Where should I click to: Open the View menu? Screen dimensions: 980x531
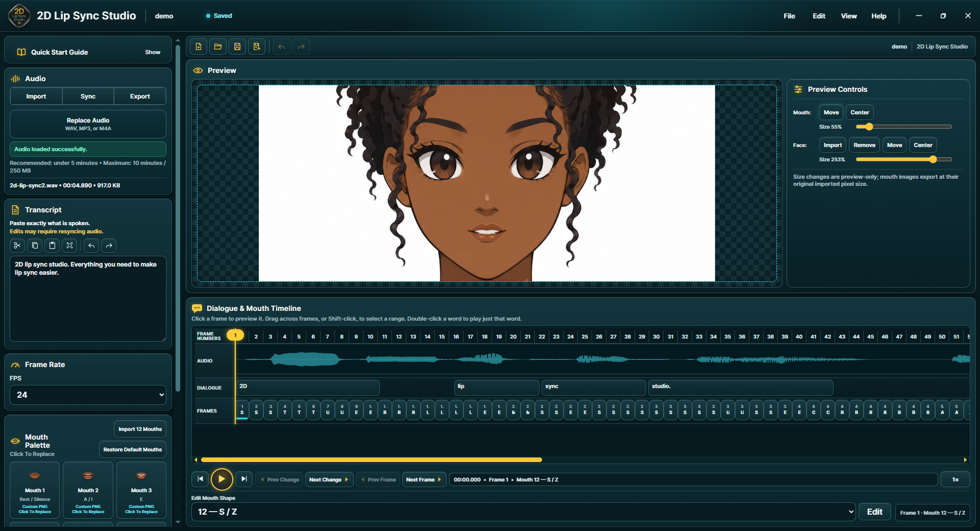coord(849,16)
